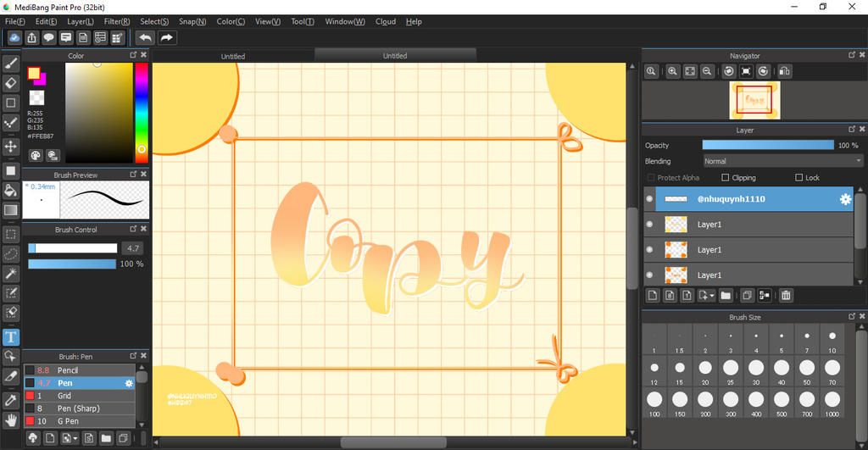The height and width of the screenshot is (450, 868).
Task: Click the Navigator canvas thumbnail
Action: (x=754, y=100)
